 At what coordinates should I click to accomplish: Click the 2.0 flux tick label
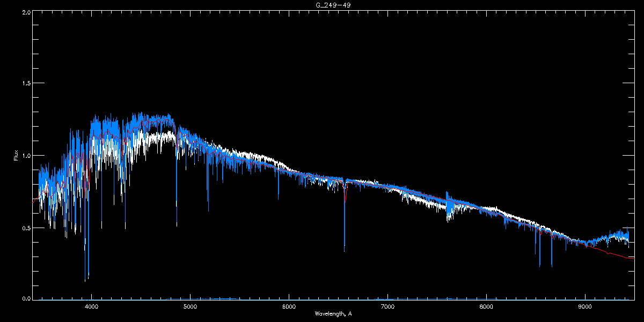click(x=26, y=12)
